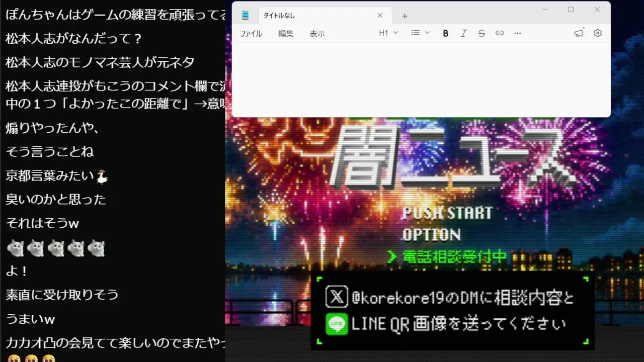The height and width of the screenshot is (362, 644).
Task: Click the megaphone icon in Notepad's toolbar
Action: 579,33
